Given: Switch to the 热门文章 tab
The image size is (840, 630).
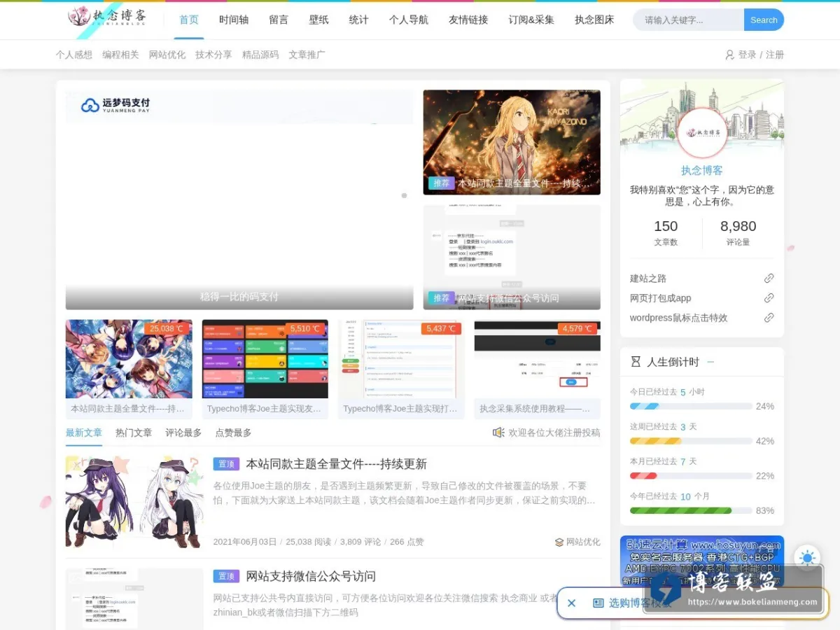Looking at the screenshot, I should [134, 433].
